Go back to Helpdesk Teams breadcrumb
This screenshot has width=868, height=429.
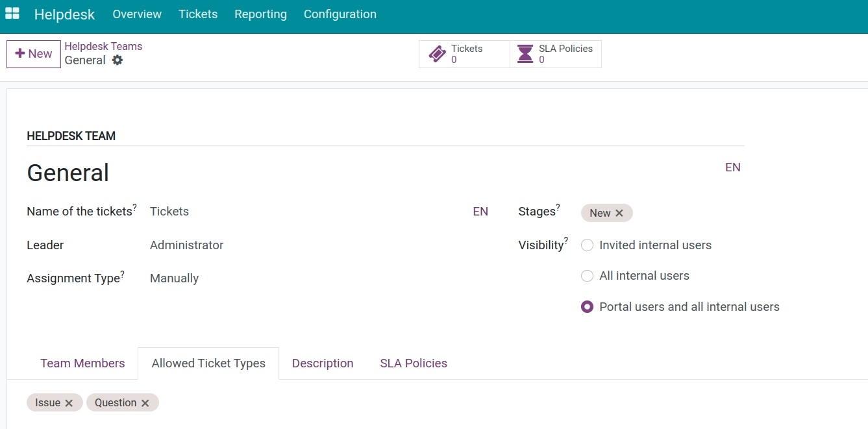(103, 47)
